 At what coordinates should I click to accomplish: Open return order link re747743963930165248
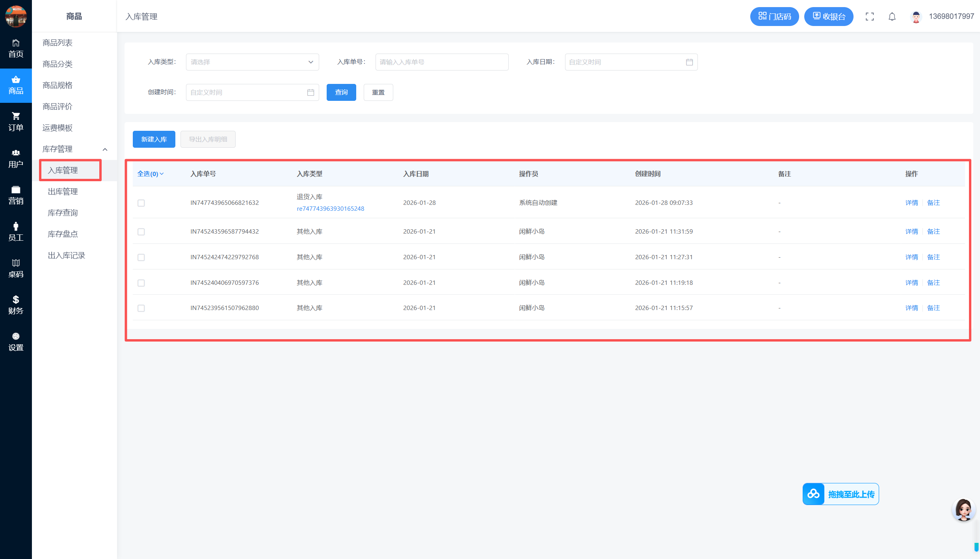tap(330, 209)
